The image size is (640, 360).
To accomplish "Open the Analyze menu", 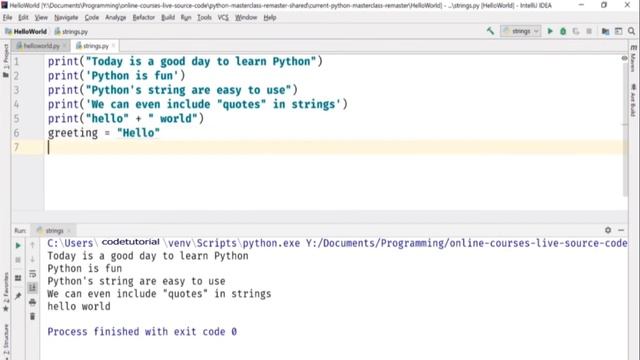I will (116, 18).
